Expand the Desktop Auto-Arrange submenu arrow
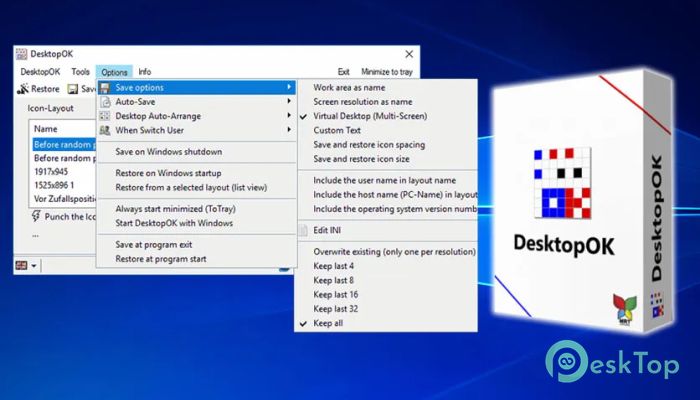 tap(289, 116)
